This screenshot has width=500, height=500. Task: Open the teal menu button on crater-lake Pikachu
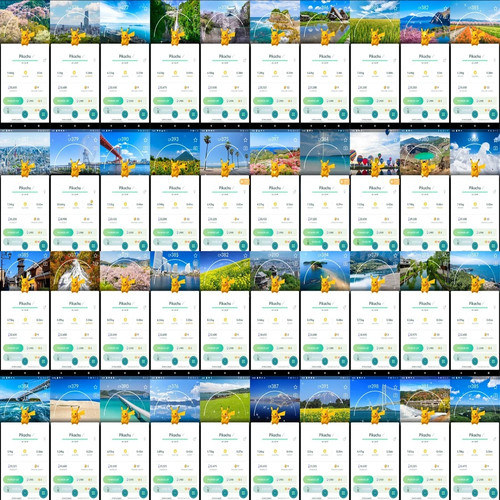click(443, 246)
